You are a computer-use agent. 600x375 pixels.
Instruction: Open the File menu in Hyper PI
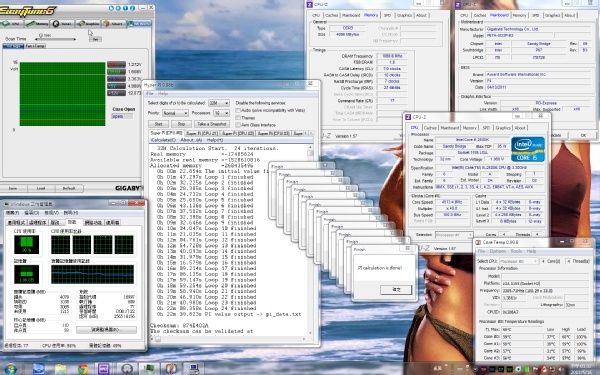pyautogui.click(x=150, y=94)
